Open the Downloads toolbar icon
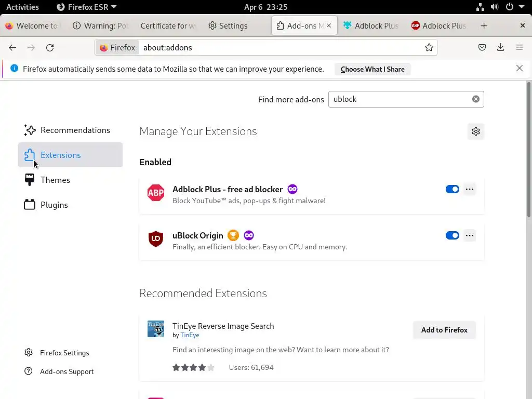This screenshot has width=532, height=399. click(501, 48)
